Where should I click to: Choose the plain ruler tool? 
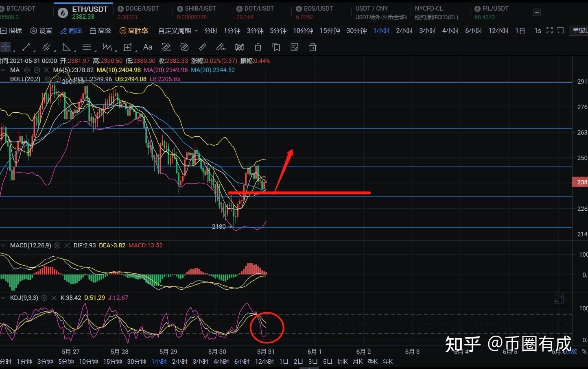[203, 47]
